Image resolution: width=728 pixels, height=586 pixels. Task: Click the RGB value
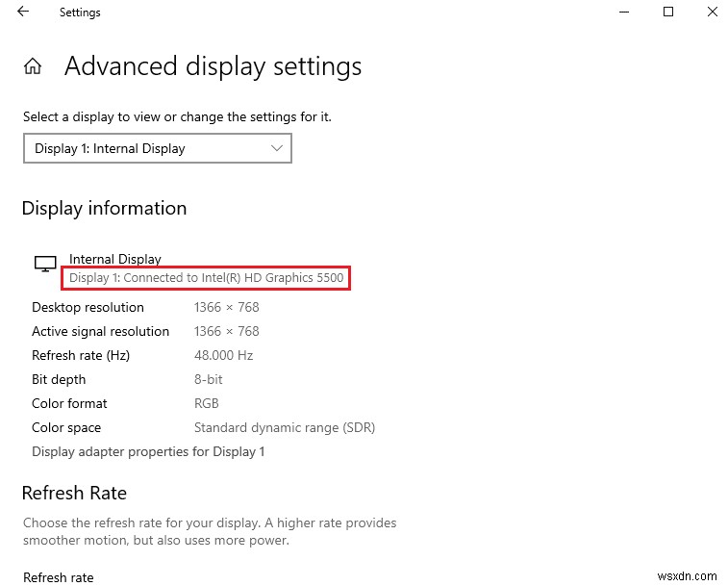(x=206, y=403)
